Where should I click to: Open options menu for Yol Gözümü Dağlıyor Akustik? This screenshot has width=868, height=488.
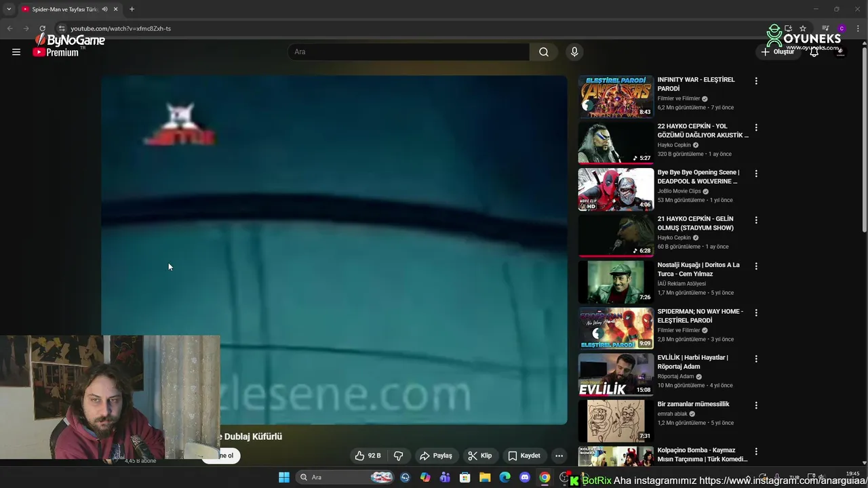point(756,127)
